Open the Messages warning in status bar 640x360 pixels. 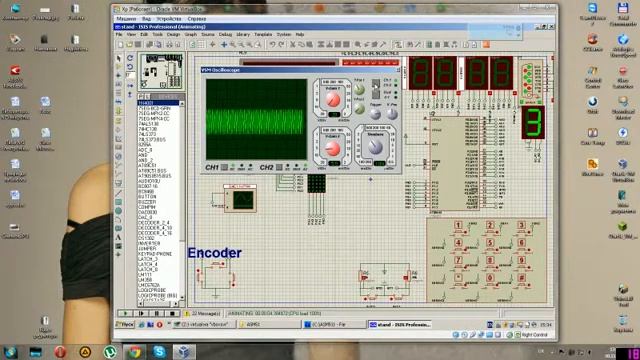(203, 313)
